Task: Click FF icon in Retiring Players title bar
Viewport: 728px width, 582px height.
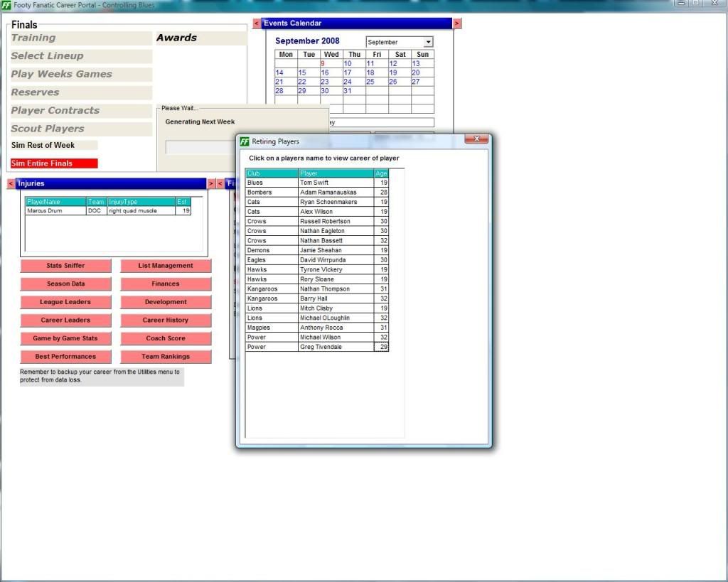Action: [x=245, y=141]
